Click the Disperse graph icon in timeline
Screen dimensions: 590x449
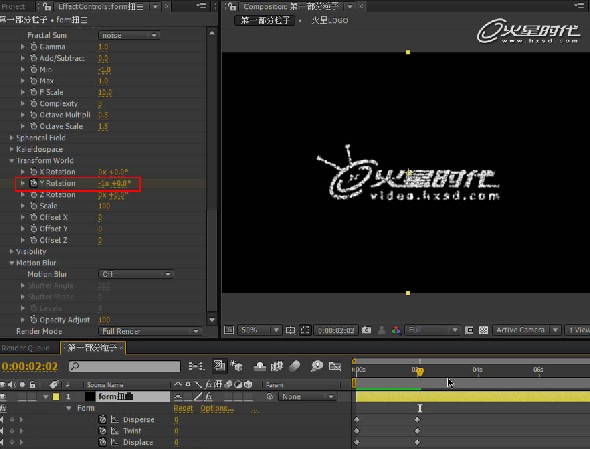pyautogui.click(x=115, y=420)
